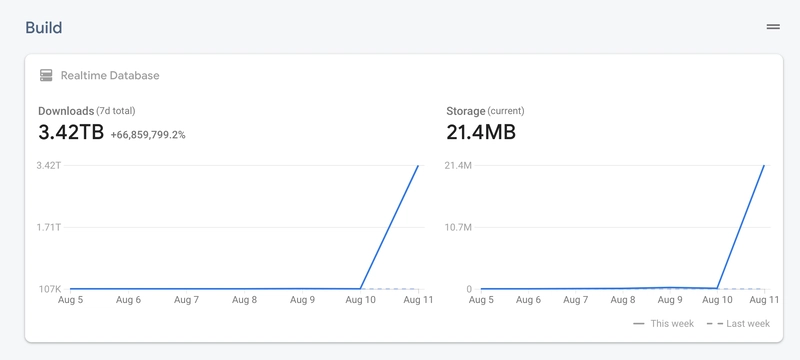Click Aug 10 on the Storage chart

click(717, 300)
